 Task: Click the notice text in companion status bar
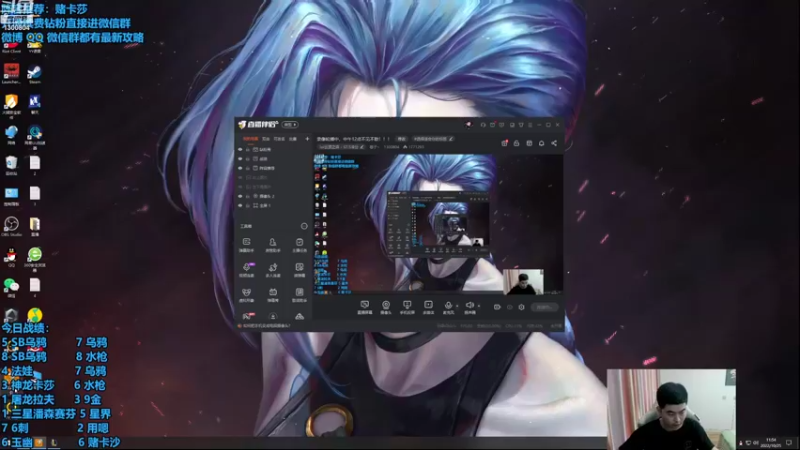point(266,326)
